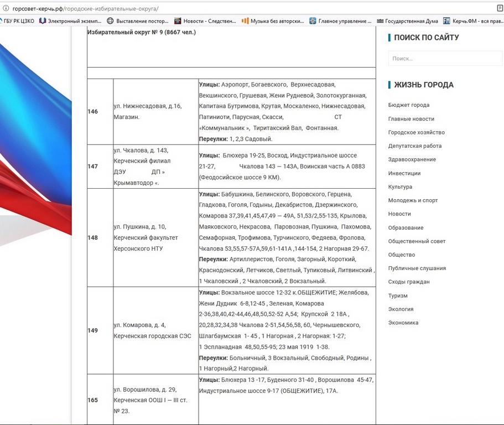Open the Электронный экземпляр bookmark

[70, 21]
